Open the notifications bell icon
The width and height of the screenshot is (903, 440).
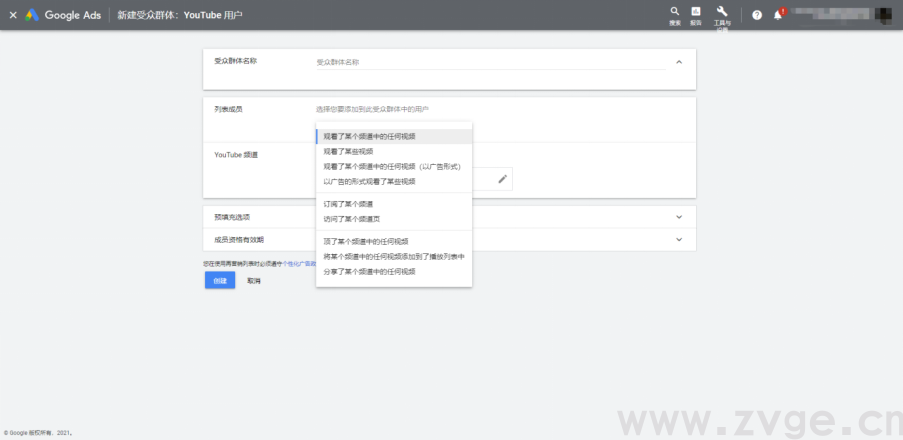777,15
